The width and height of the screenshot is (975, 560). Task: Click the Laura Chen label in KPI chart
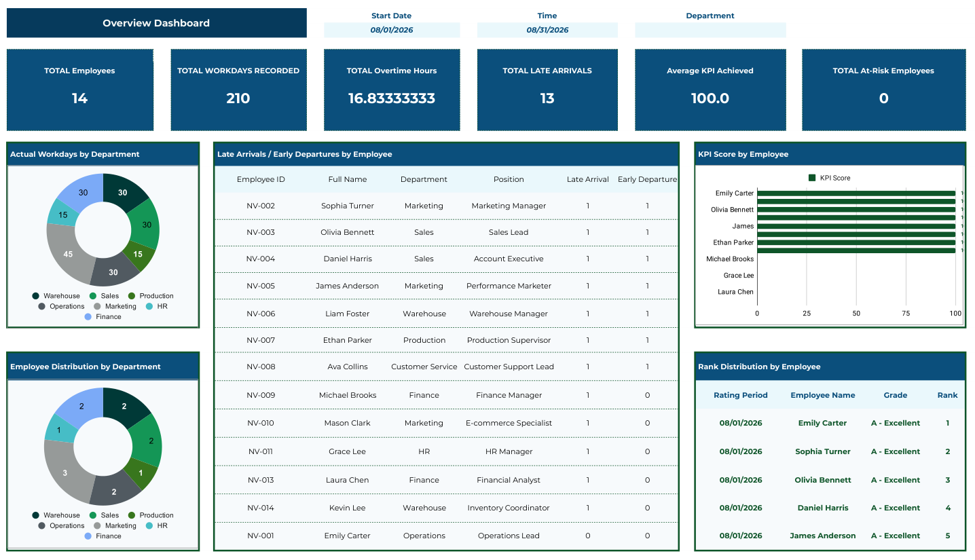pyautogui.click(x=736, y=292)
